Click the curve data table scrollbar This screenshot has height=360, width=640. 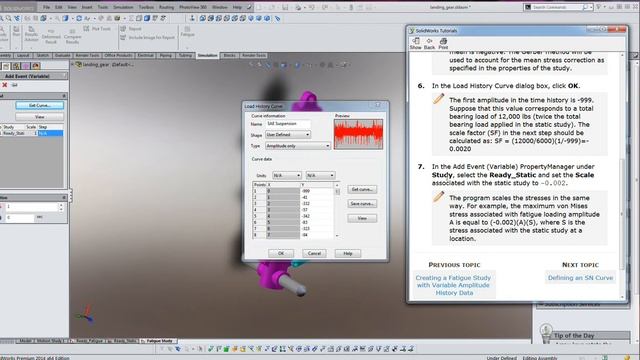pos(337,210)
